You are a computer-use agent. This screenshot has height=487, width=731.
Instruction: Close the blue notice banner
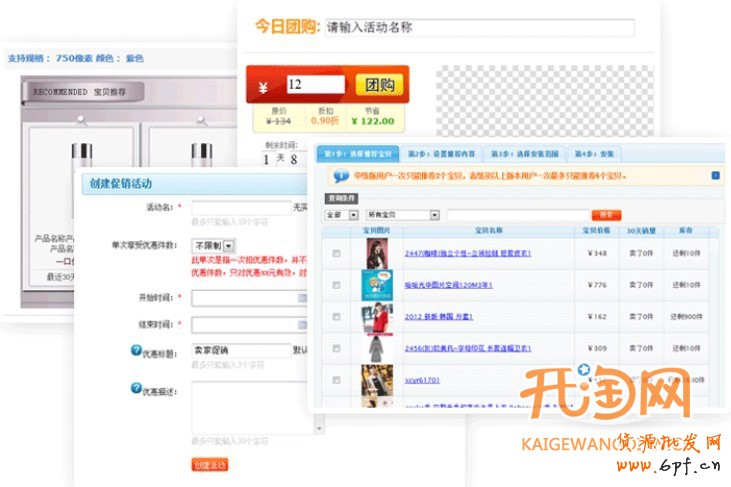click(x=715, y=175)
